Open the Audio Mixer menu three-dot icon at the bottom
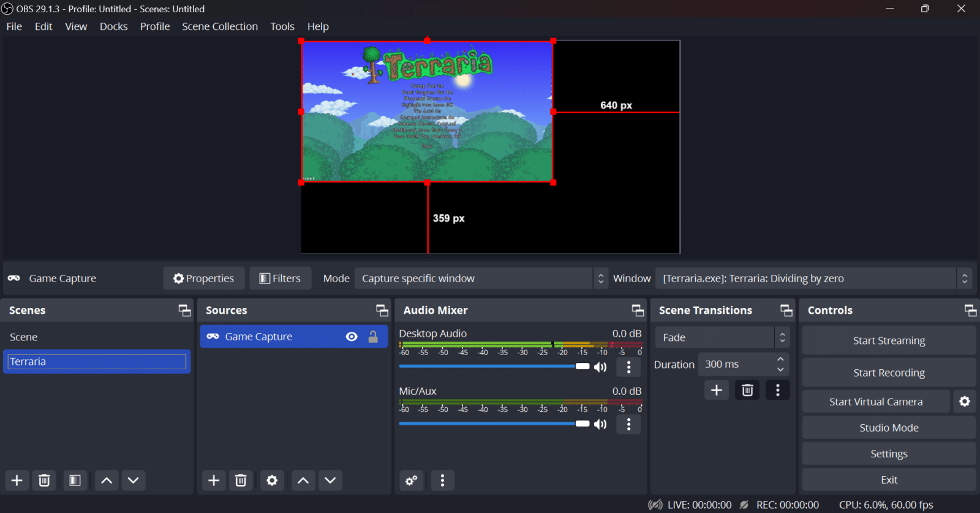This screenshot has width=980, height=513. point(442,481)
